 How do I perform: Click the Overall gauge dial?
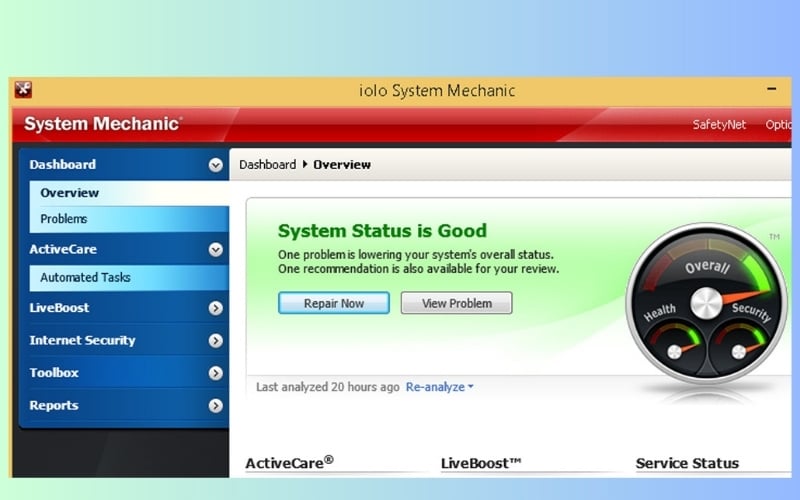[x=707, y=303]
